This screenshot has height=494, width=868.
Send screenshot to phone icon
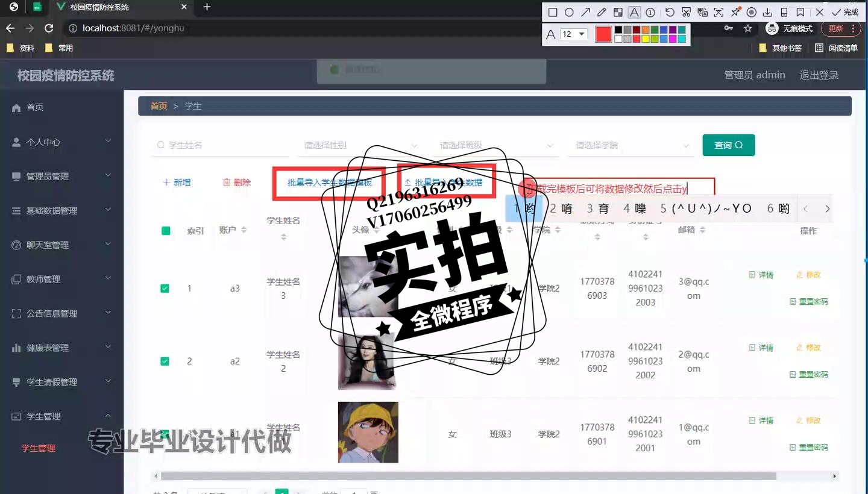click(784, 12)
